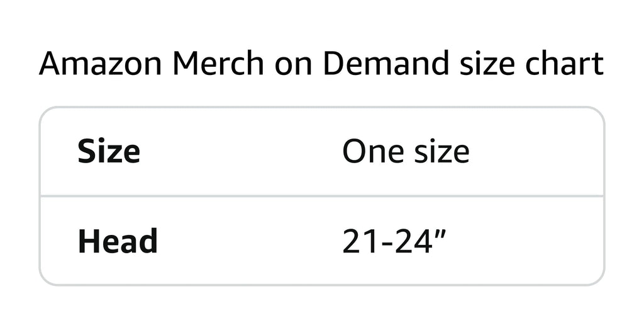Image resolution: width=644 pixels, height=325 pixels.
Task: Click the bold 'Size' row label
Action: tap(109, 152)
